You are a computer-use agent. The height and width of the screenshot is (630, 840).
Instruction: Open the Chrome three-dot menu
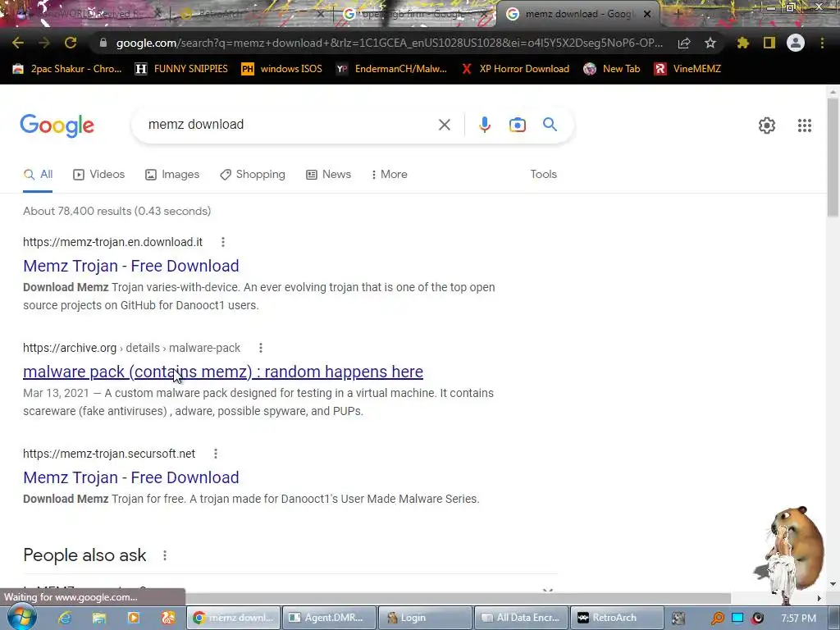[822, 43]
